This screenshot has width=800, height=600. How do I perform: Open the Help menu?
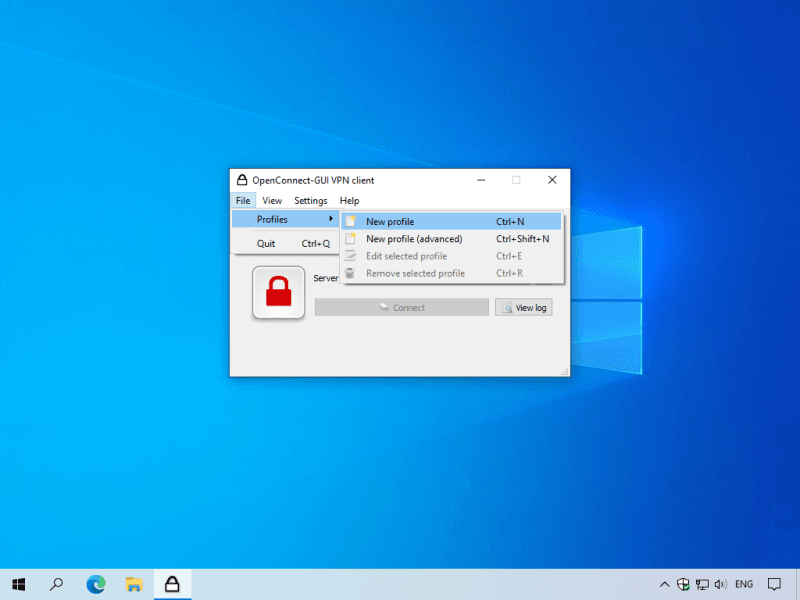tap(349, 201)
